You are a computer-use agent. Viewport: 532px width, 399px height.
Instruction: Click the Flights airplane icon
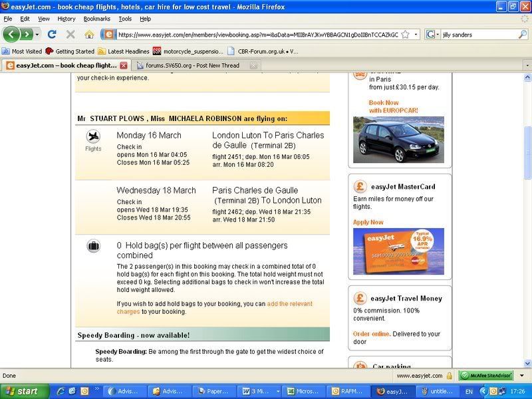pyautogui.click(x=93, y=136)
